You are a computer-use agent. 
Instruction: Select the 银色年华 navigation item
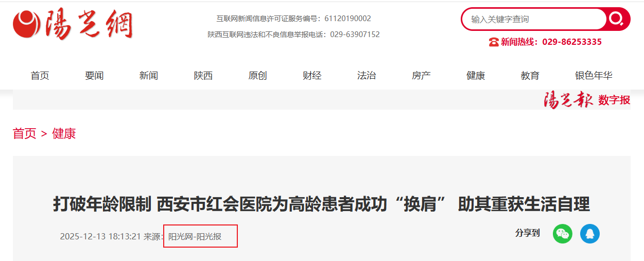594,76
